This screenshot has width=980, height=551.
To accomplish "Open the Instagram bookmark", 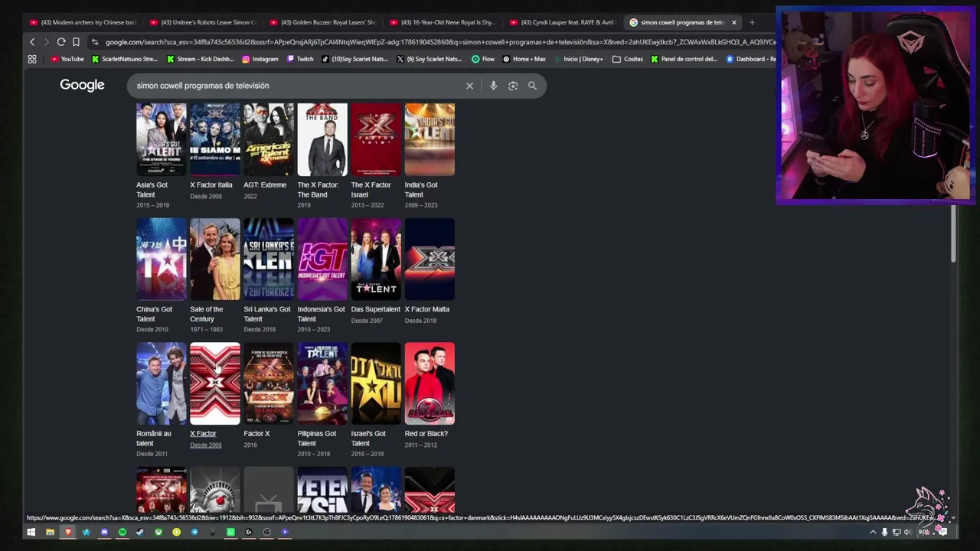I will [260, 59].
